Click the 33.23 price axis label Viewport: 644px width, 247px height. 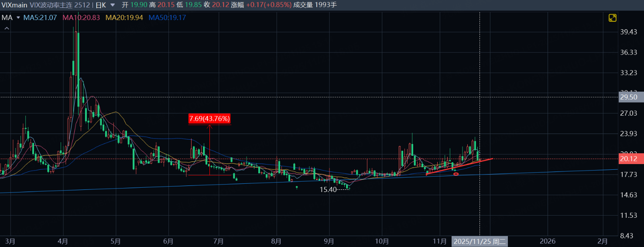tap(629, 72)
